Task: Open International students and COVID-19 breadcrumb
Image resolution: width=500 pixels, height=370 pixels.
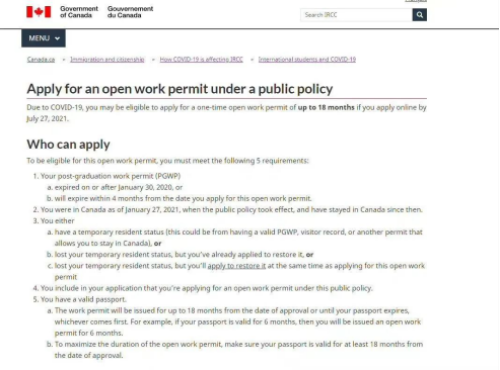Action: click(x=307, y=59)
